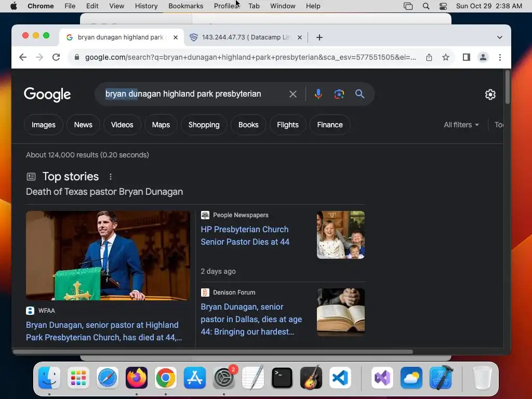Click the horizontal scrollbar at window bottom

pyautogui.click(x=212, y=352)
